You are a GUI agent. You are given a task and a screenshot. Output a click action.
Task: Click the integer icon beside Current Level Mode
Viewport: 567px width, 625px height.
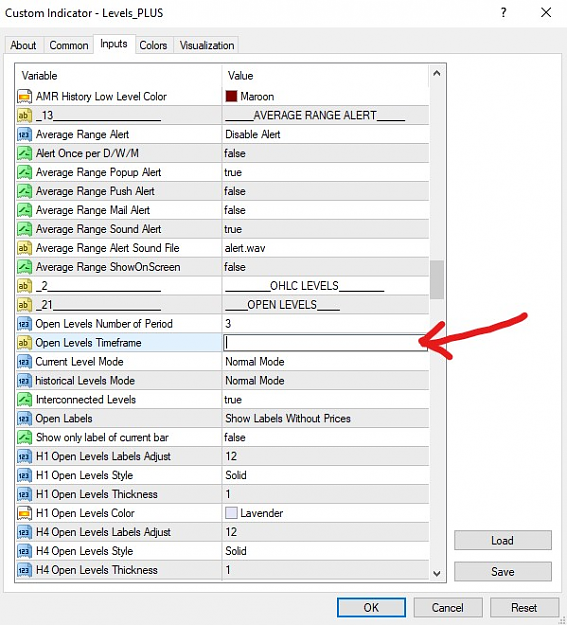click(24, 362)
